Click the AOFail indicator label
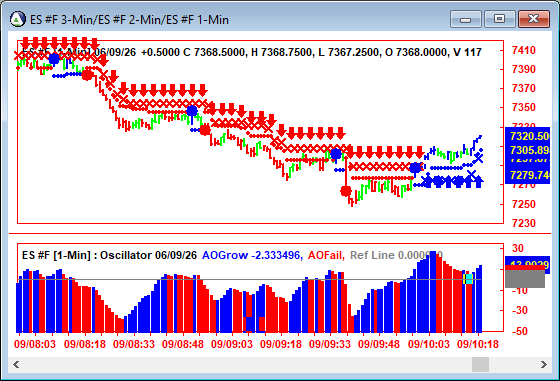The width and height of the screenshot is (560, 381). tap(326, 255)
